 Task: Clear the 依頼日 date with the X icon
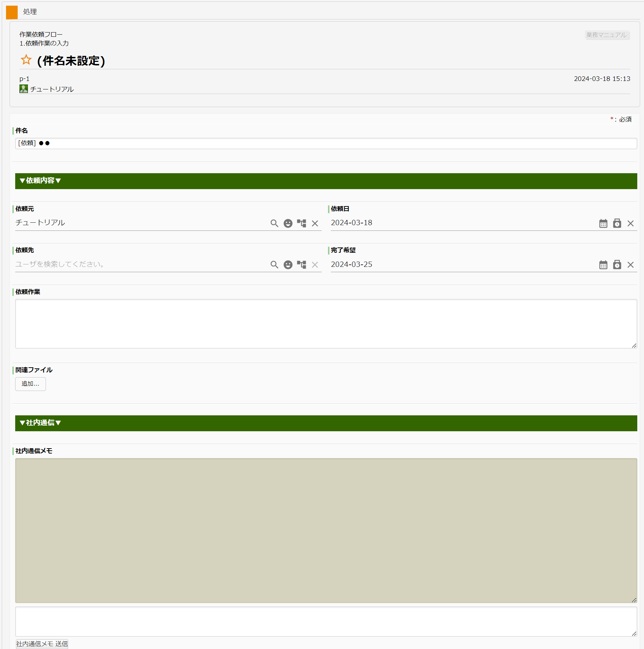(x=631, y=223)
